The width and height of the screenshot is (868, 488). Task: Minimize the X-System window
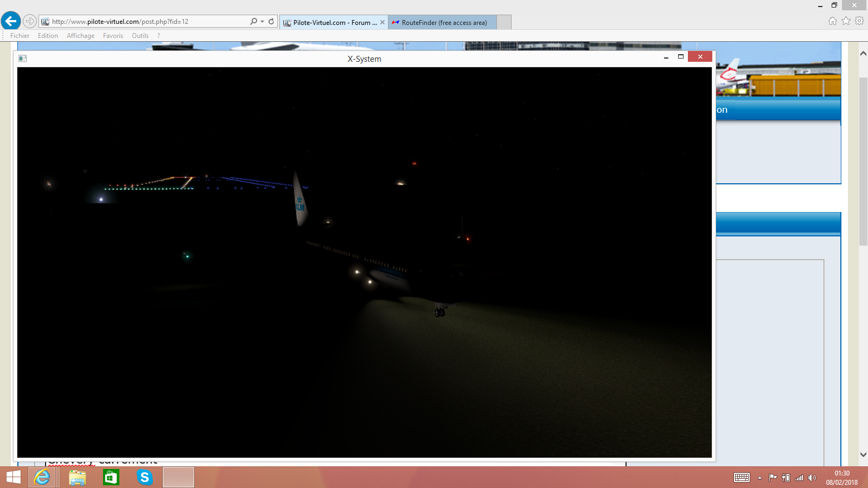(x=666, y=57)
